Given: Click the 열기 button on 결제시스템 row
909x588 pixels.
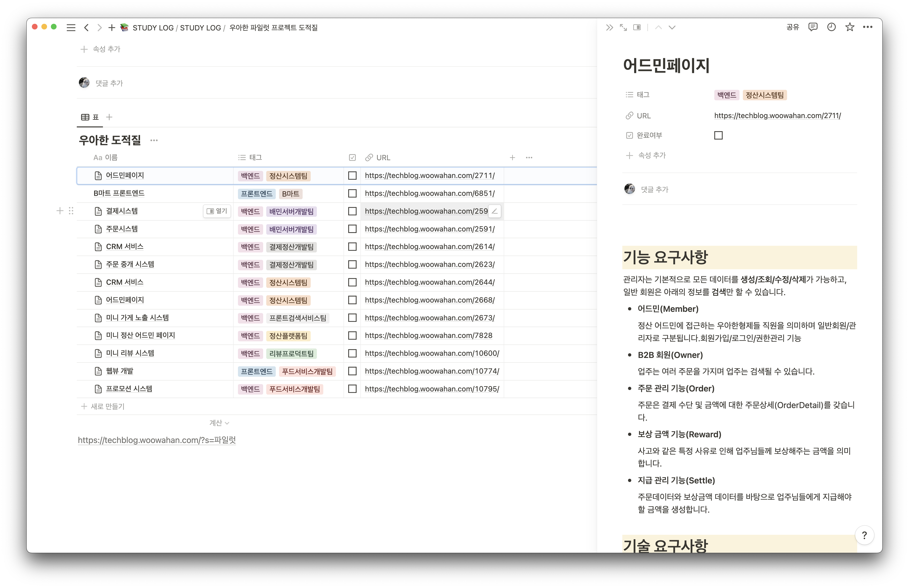Looking at the screenshot, I should [217, 211].
